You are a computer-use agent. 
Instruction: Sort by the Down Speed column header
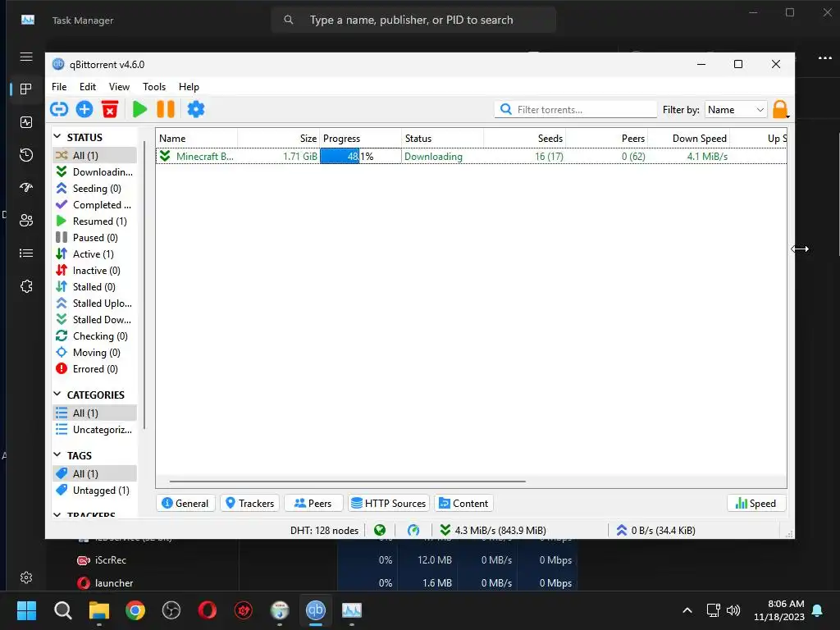point(689,138)
